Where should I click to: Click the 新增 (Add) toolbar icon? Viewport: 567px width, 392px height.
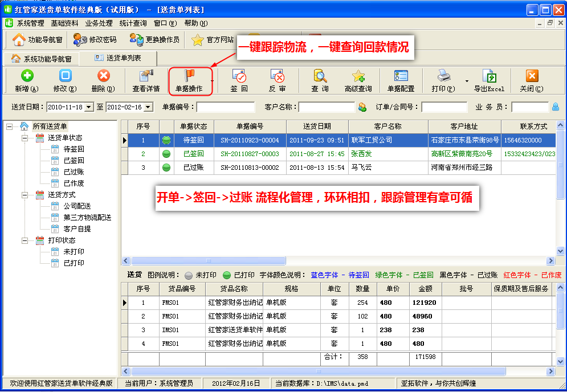pos(26,76)
